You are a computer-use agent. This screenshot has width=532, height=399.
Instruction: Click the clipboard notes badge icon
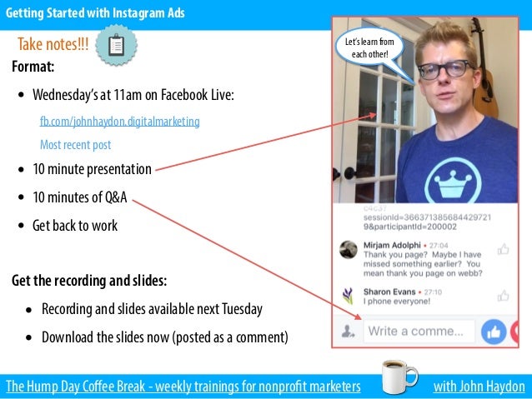[x=117, y=45]
